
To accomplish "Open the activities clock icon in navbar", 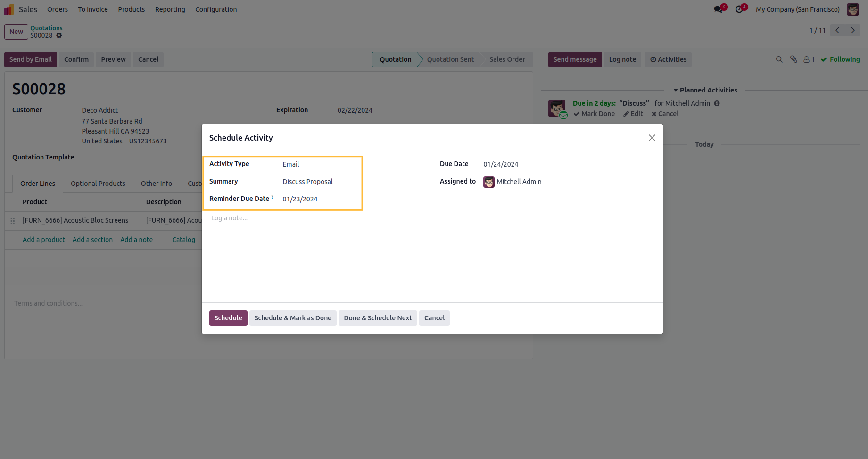I will coord(739,9).
